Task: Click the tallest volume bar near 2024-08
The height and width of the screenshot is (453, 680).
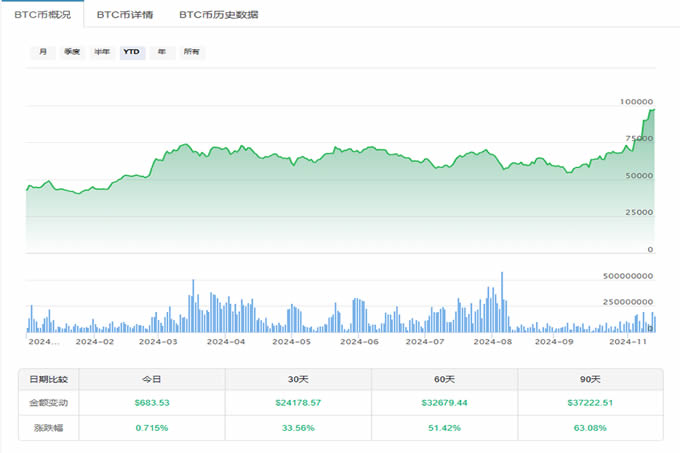Action: (x=502, y=301)
